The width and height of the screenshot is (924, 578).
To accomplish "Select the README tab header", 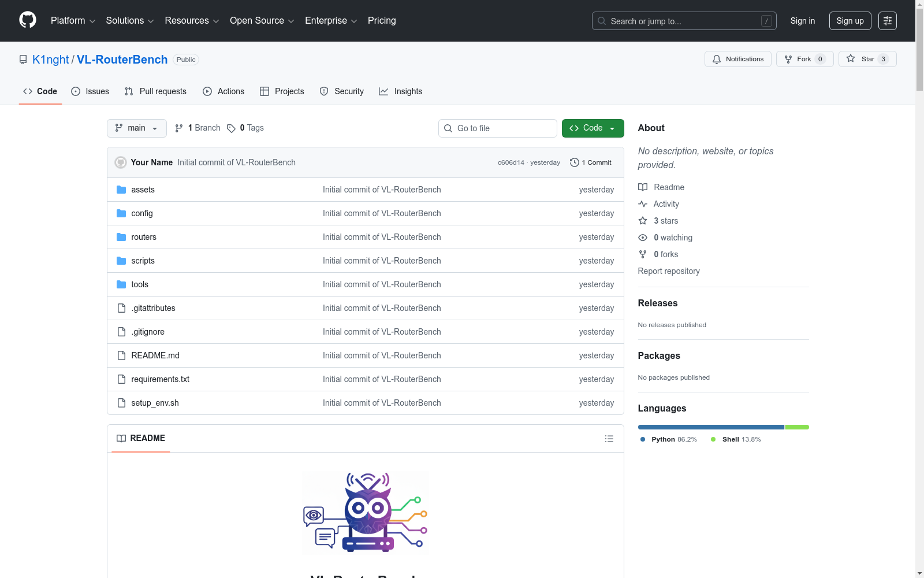I will 141,438.
